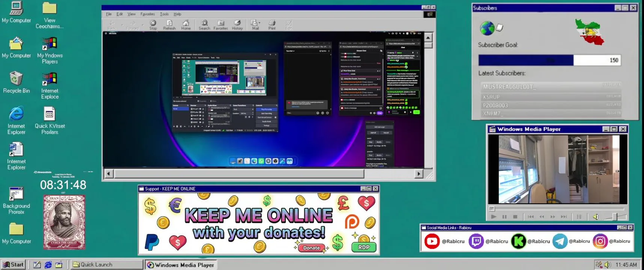
Task: Click the Cyrus the Great stamp image
Action: coord(64,222)
